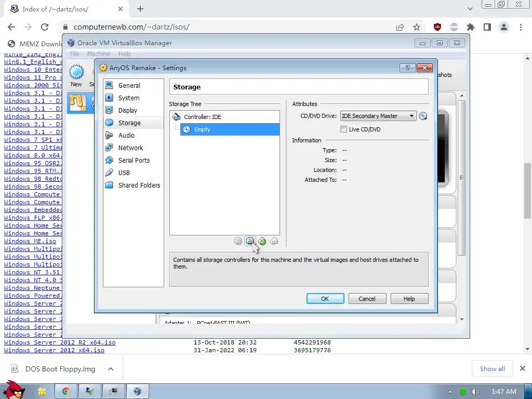The height and width of the screenshot is (399, 532).
Task: Close the downloads bar
Action: [x=523, y=368]
